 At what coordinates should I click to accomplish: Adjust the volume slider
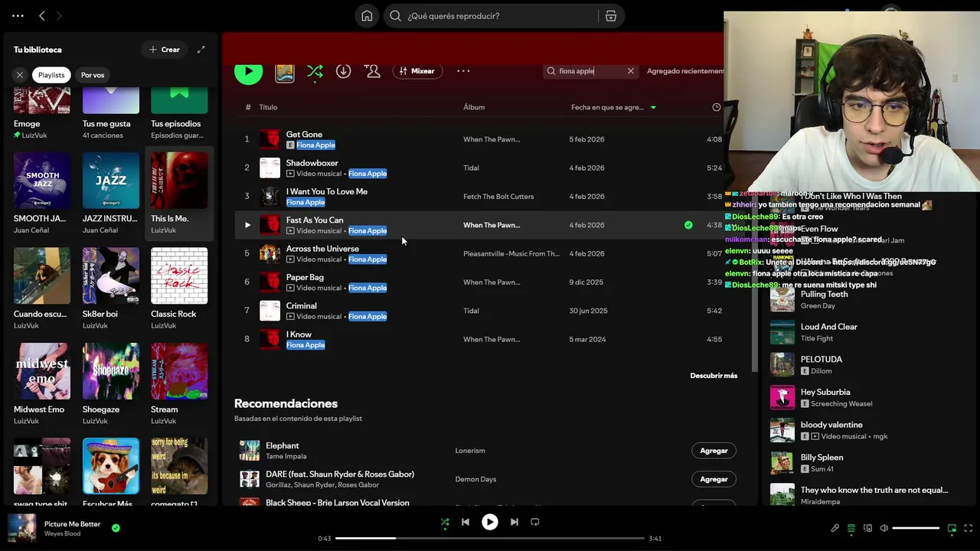(x=916, y=528)
